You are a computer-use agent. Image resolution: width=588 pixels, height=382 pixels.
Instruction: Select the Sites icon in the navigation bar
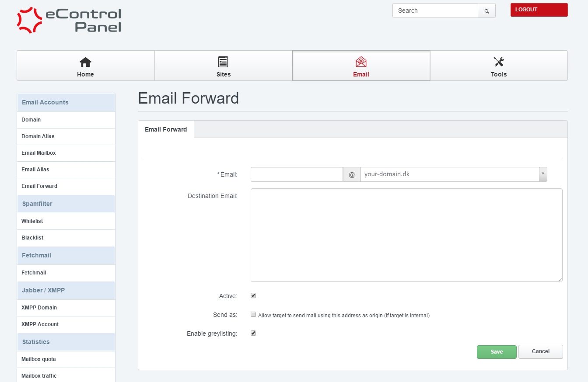tap(223, 62)
